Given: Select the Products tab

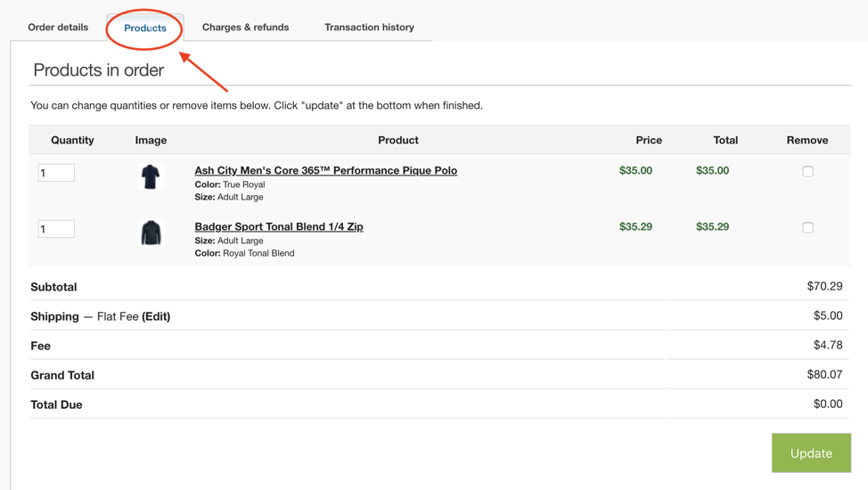Looking at the screenshot, I should tap(145, 28).
